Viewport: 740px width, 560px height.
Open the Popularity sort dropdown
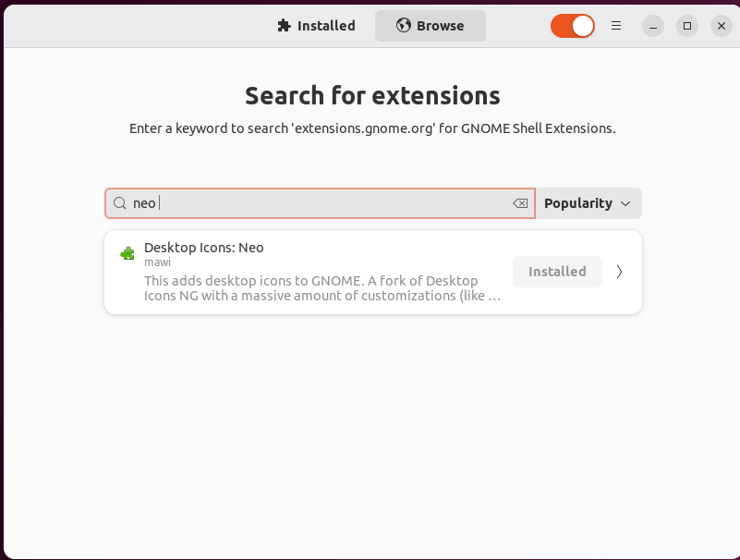pos(588,203)
